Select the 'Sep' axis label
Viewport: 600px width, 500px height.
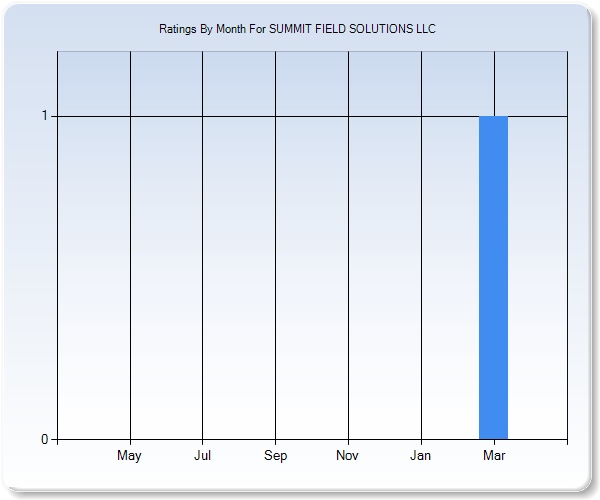coord(276,456)
